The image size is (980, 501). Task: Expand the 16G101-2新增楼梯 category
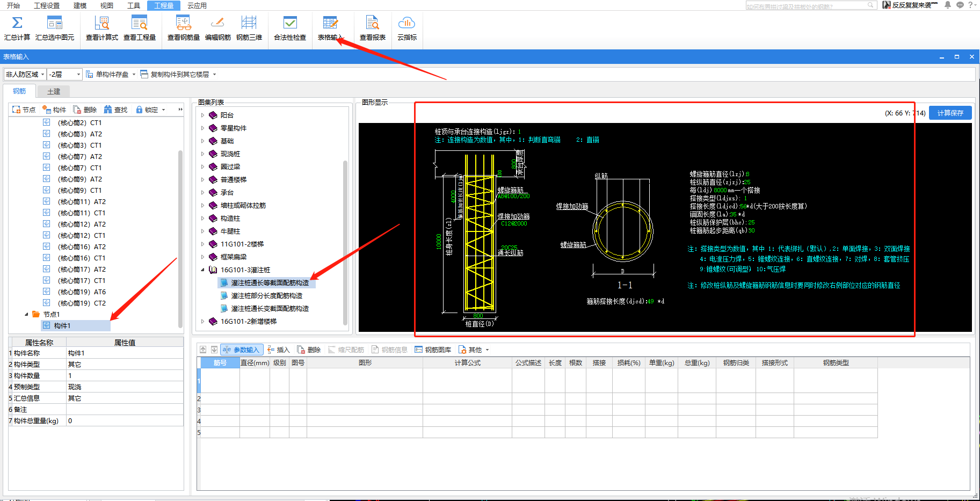point(202,321)
